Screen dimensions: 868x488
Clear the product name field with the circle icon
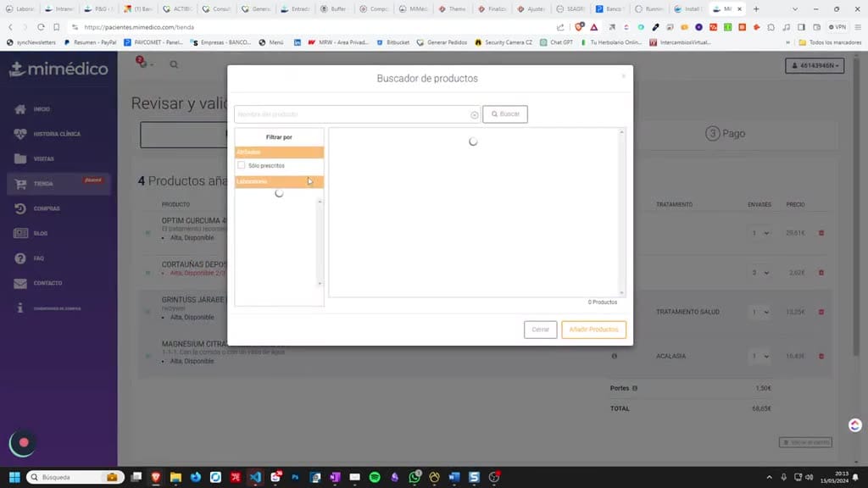(x=475, y=114)
